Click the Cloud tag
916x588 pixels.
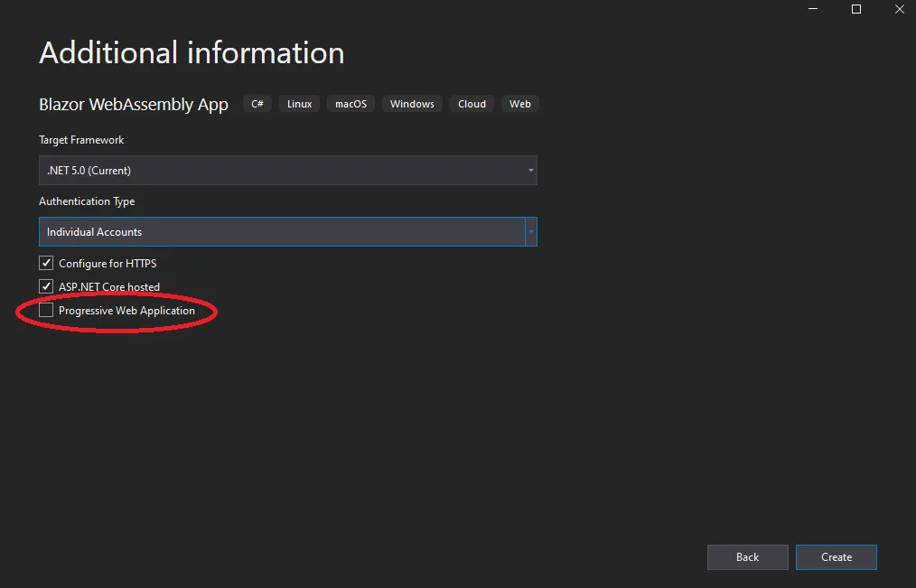(x=472, y=104)
